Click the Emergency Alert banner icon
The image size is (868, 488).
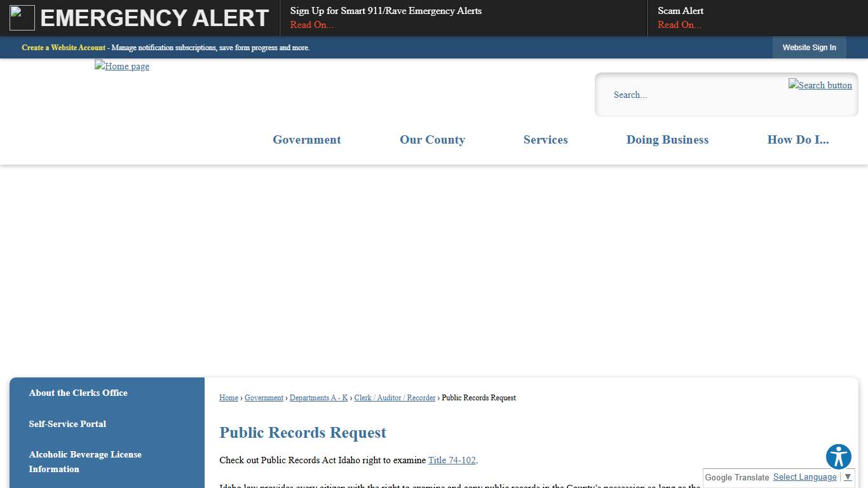[22, 17]
